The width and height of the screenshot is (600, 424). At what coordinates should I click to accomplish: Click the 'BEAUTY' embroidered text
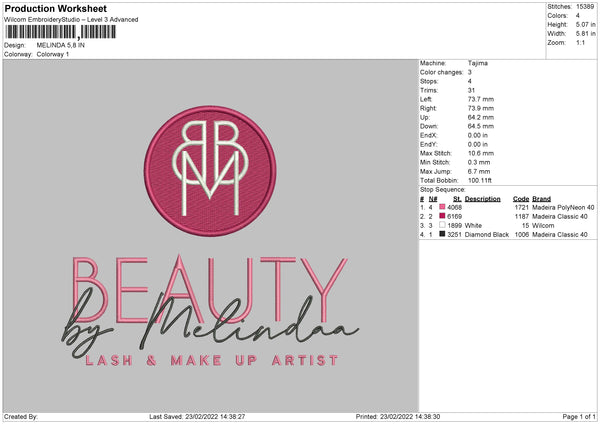[x=210, y=289]
